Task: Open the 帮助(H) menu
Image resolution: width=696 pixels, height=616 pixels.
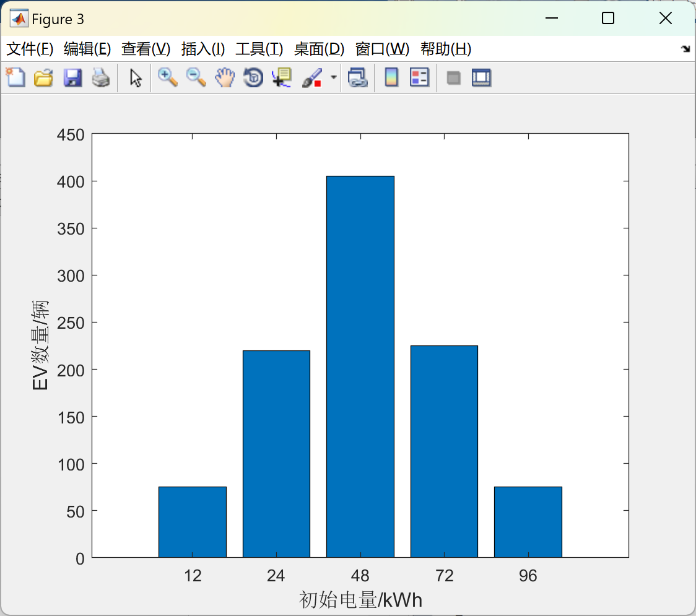Action: pos(446,49)
